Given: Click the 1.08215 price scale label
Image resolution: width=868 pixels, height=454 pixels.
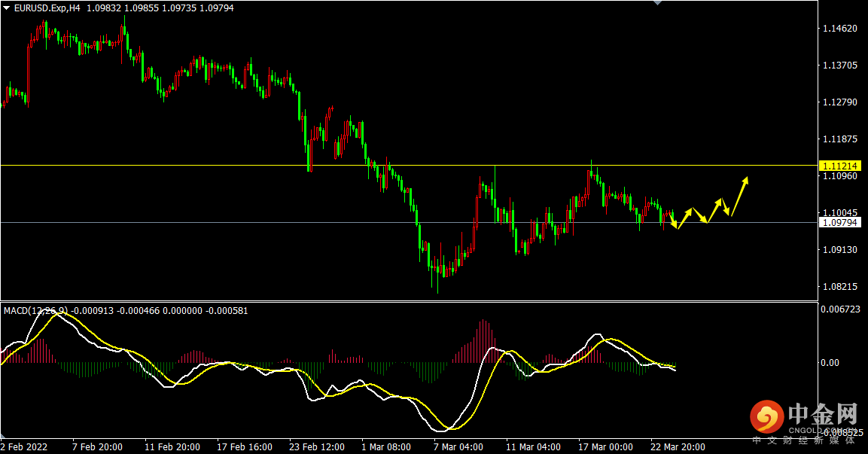Looking at the screenshot, I should pos(839,287).
